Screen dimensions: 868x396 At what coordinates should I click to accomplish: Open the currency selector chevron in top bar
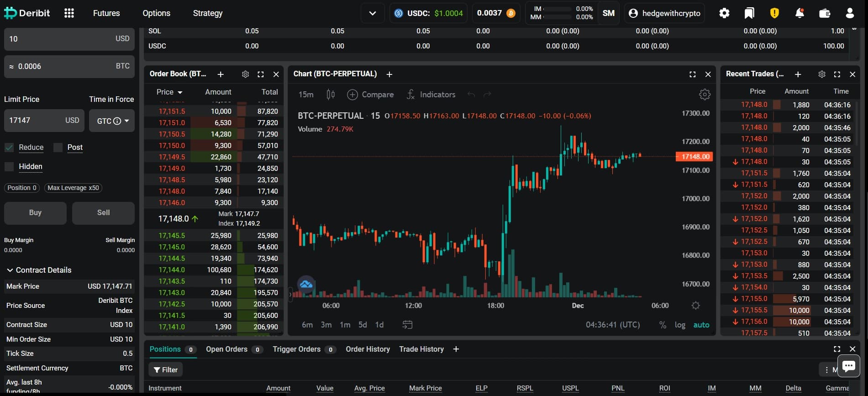coord(373,13)
